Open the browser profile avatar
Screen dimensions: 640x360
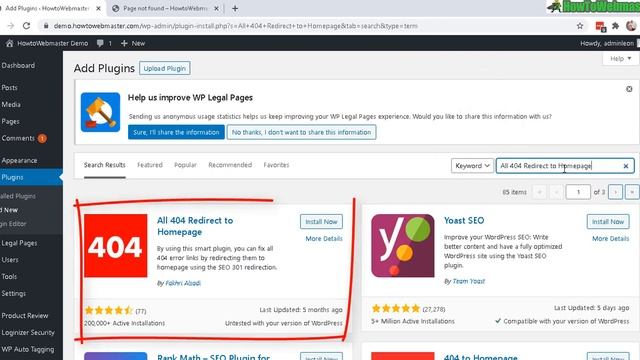click(631, 26)
